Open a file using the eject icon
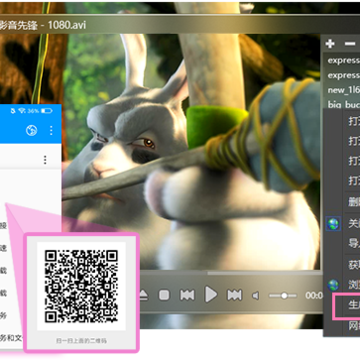This screenshot has height=360, width=360. tap(144, 295)
